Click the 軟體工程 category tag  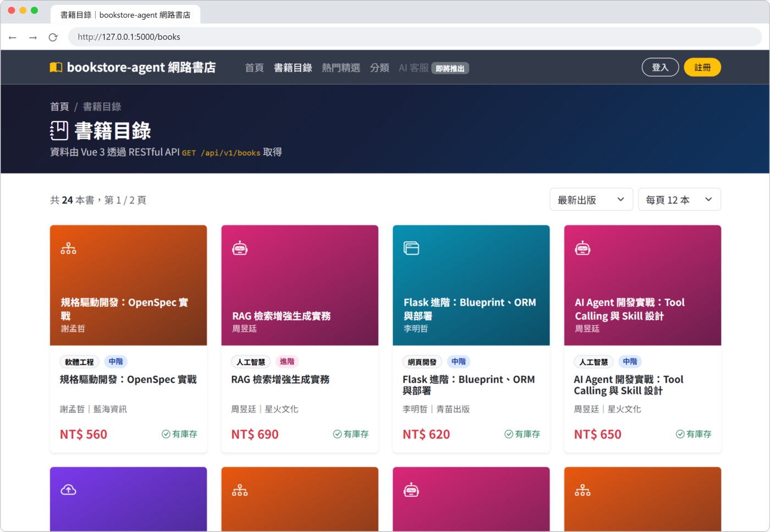tap(79, 362)
